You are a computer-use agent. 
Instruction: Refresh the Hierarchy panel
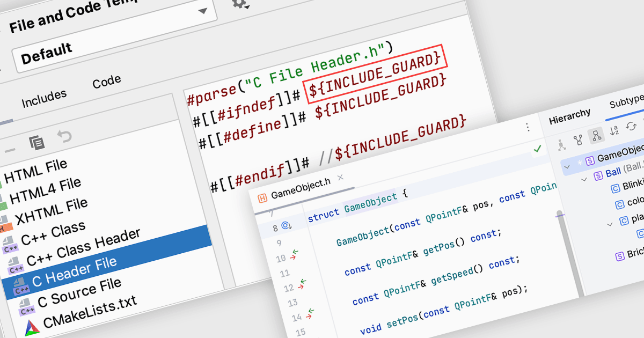click(x=632, y=127)
